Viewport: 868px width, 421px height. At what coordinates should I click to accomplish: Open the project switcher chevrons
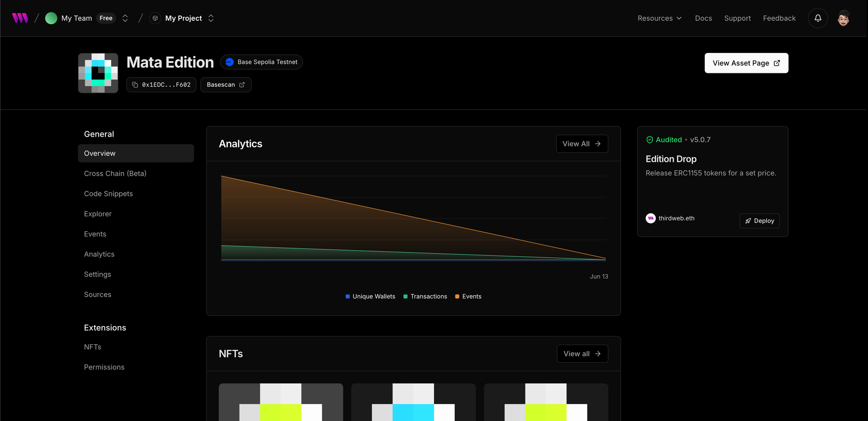(211, 18)
